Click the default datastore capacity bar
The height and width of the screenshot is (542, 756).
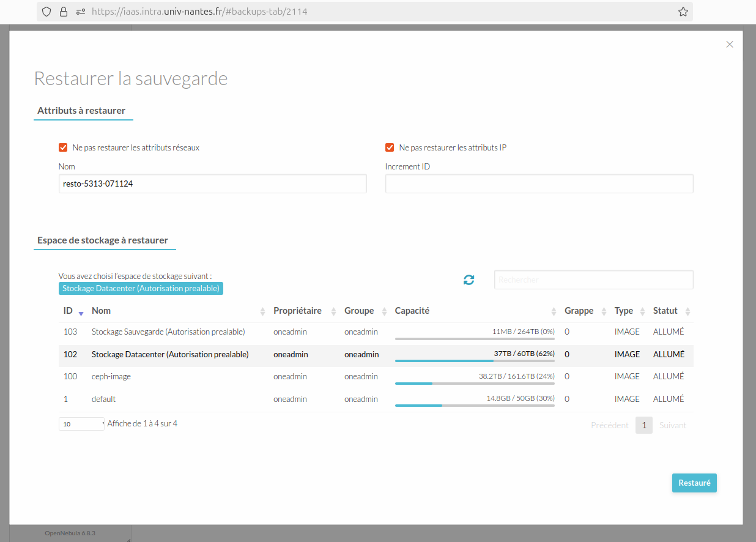coord(475,406)
